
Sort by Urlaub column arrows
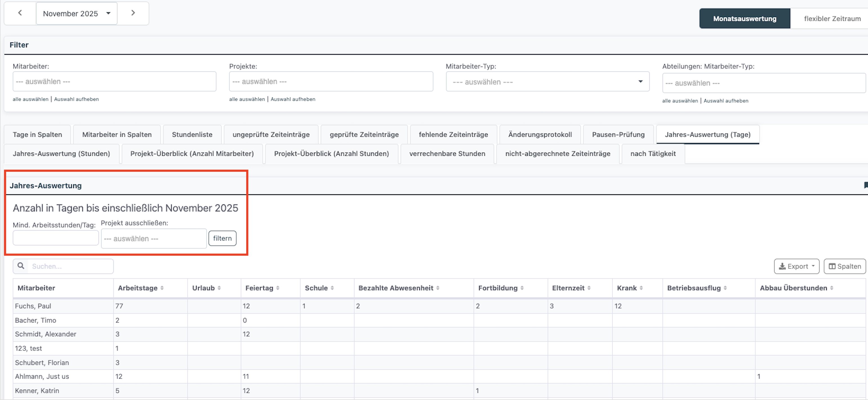219,288
